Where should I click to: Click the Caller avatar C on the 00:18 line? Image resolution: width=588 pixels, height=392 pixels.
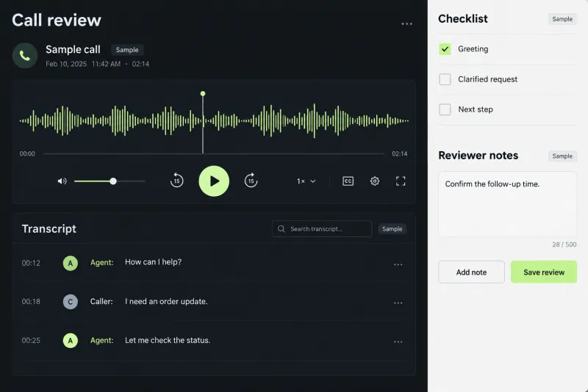70,302
